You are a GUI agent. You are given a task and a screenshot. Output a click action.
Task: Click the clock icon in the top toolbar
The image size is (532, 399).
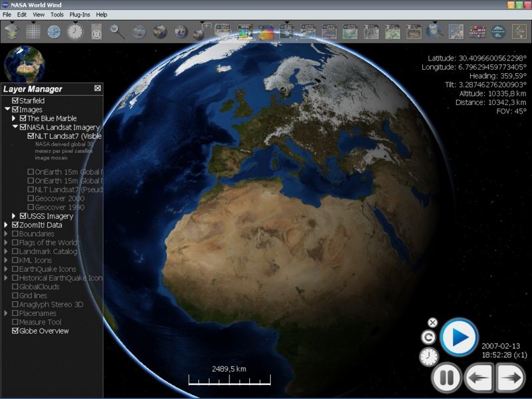75,31
